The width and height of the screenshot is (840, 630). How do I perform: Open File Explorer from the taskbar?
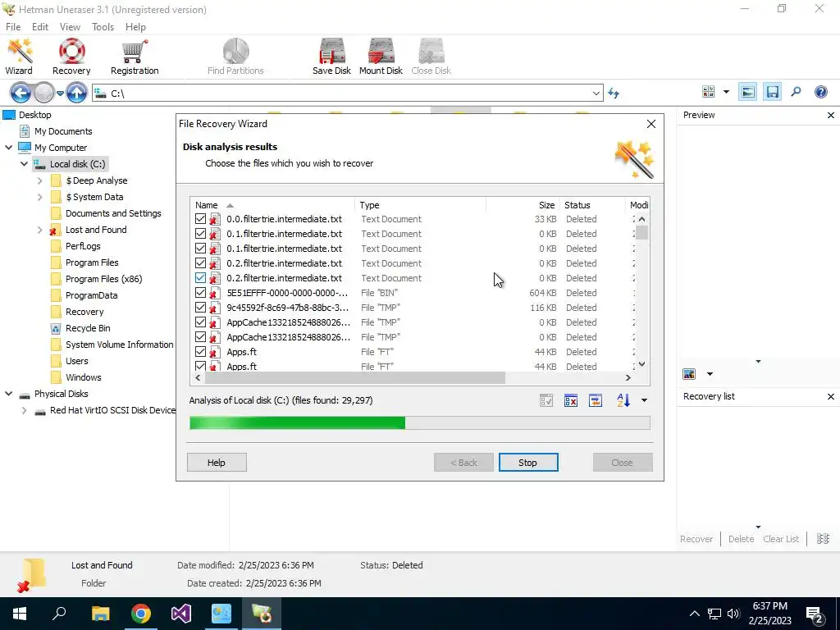click(x=101, y=614)
